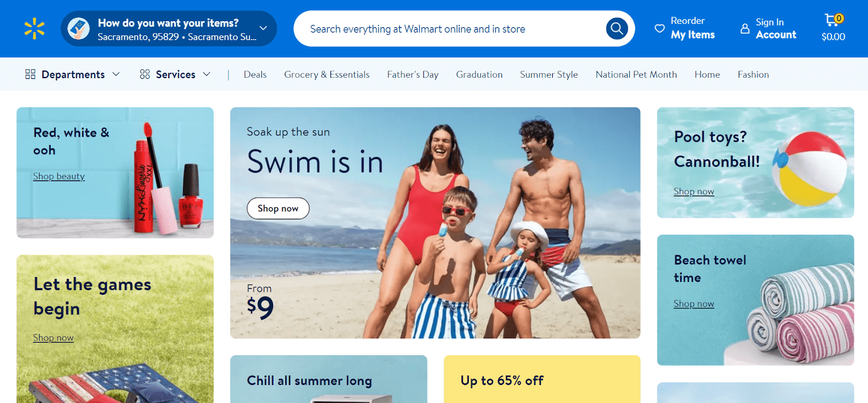
Task: Expand the Departments dropdown chevron
Action: (116, 74)
